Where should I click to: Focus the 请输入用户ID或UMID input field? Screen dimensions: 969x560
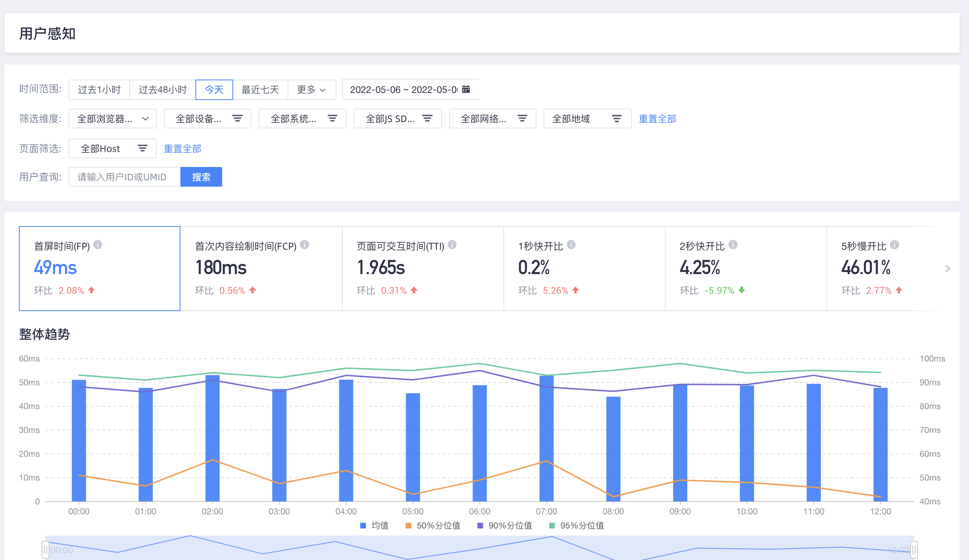[x=124, y=177]
